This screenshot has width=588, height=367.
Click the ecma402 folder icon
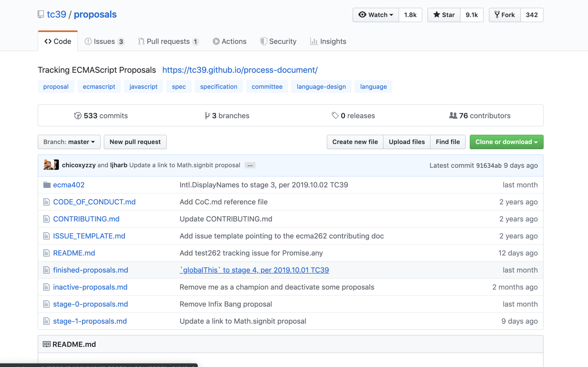coord(47,185)
